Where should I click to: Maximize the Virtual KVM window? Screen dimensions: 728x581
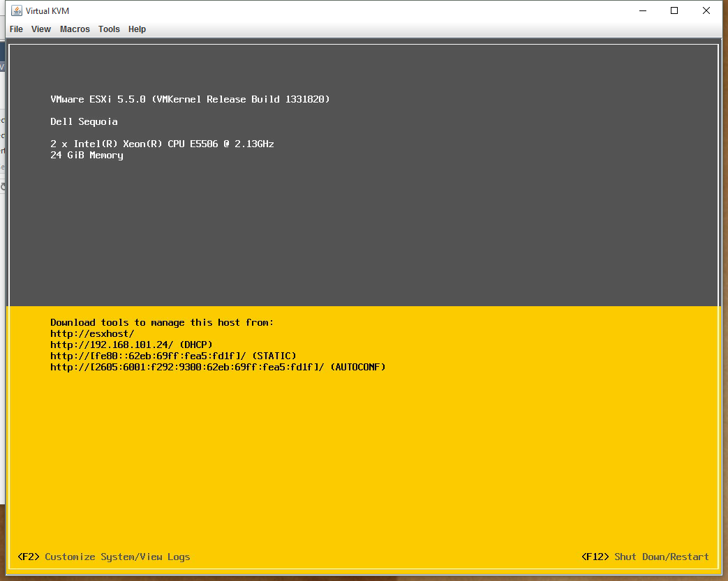point(674,11)
